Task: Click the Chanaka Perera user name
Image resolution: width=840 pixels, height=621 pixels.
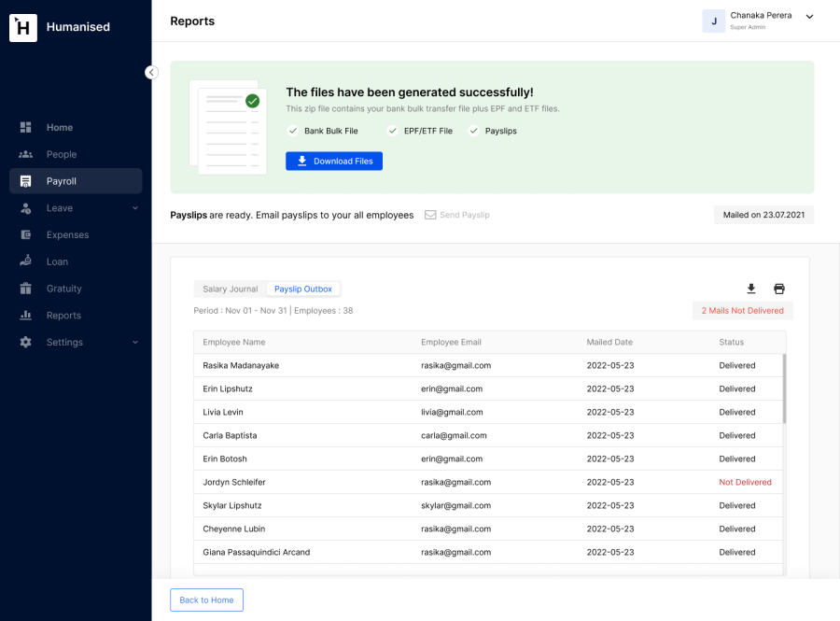Action: pos(761,16)
